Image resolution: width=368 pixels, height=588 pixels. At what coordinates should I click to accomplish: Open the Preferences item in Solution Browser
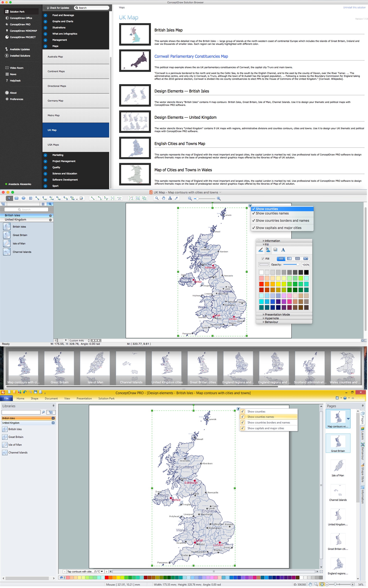[x=17, y=99]
